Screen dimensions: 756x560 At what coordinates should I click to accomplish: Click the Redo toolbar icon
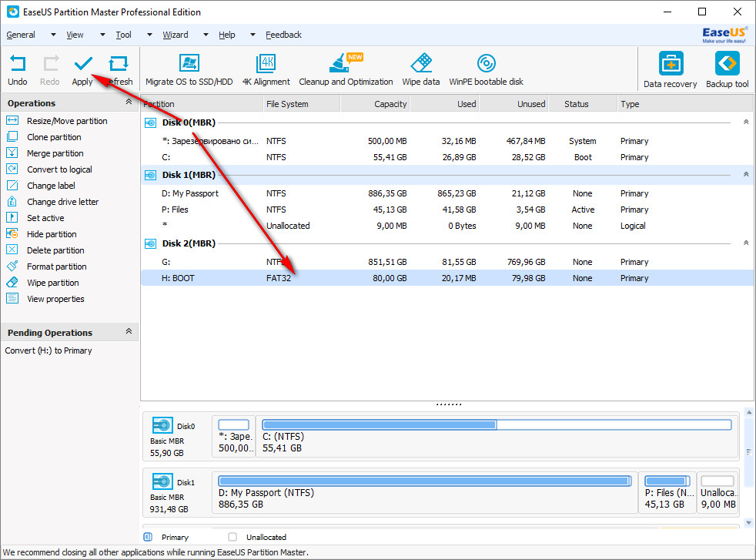coord(50,70)
